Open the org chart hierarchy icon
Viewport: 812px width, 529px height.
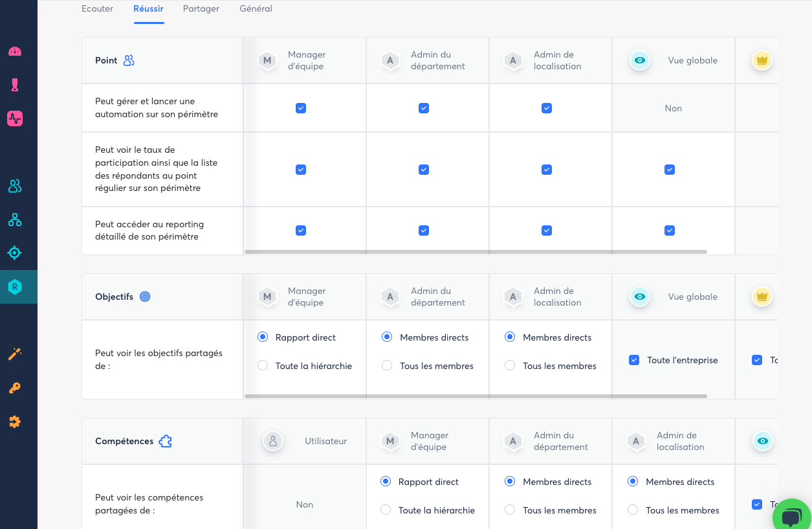(15, 220)
